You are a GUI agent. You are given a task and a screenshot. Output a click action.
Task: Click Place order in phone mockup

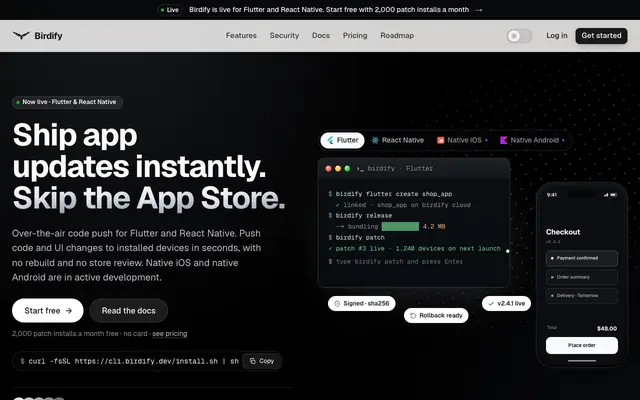(x=582, y=345)
